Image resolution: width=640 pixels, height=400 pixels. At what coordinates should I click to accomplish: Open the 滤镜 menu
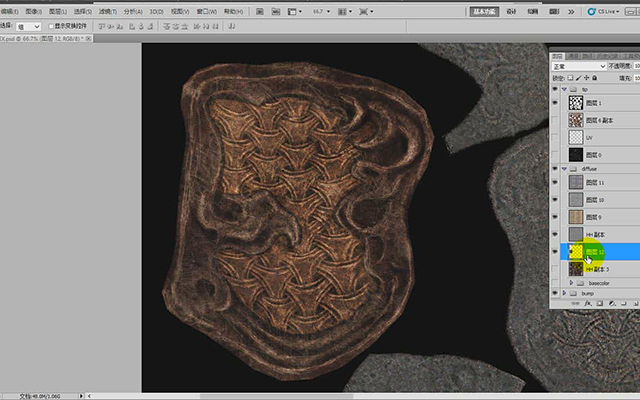[x=107, y=11]
